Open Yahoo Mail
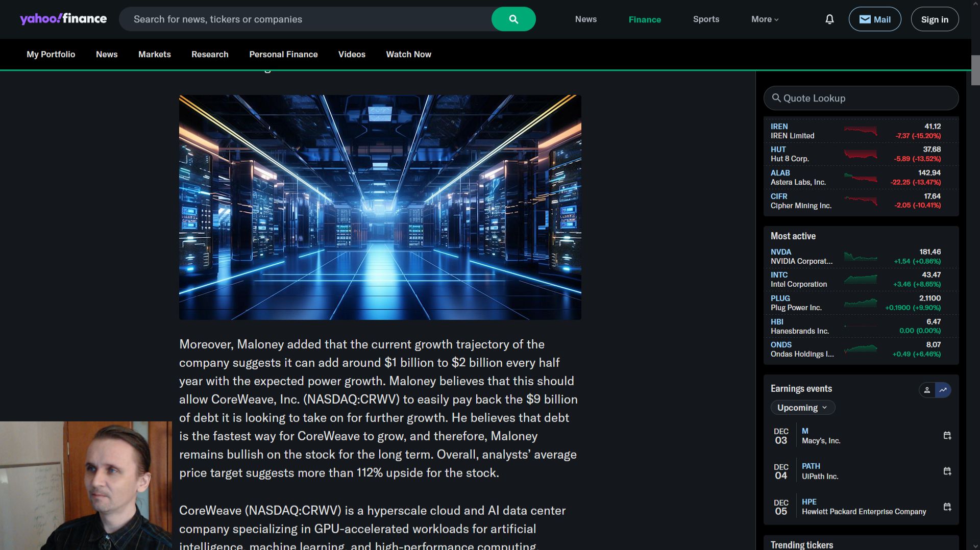Image resolution: width=980 pixels, height=550 pixels. pos(875,19)
